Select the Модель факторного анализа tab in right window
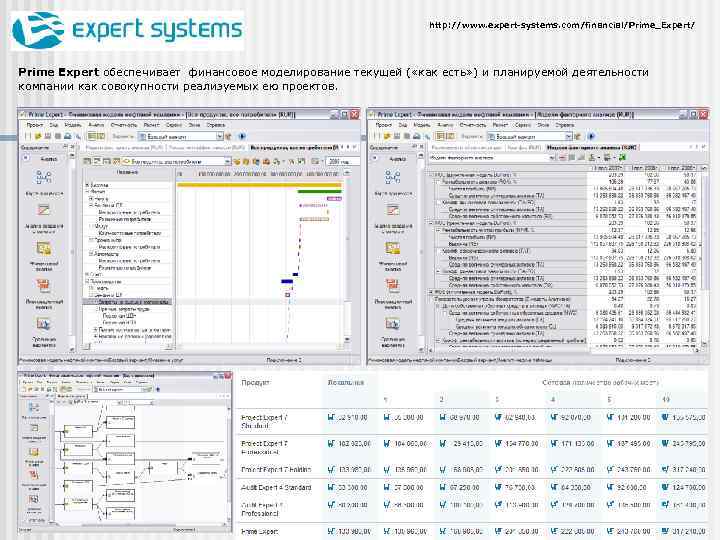The image size is (720, 540). (x=591, y=148)
